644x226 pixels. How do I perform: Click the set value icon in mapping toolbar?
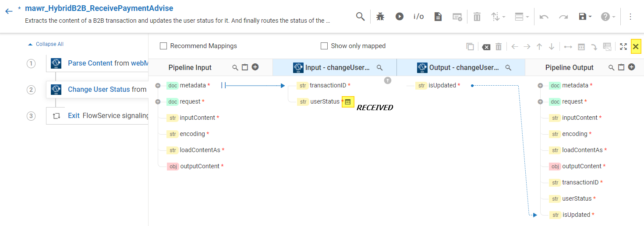(x=581, y=47)
